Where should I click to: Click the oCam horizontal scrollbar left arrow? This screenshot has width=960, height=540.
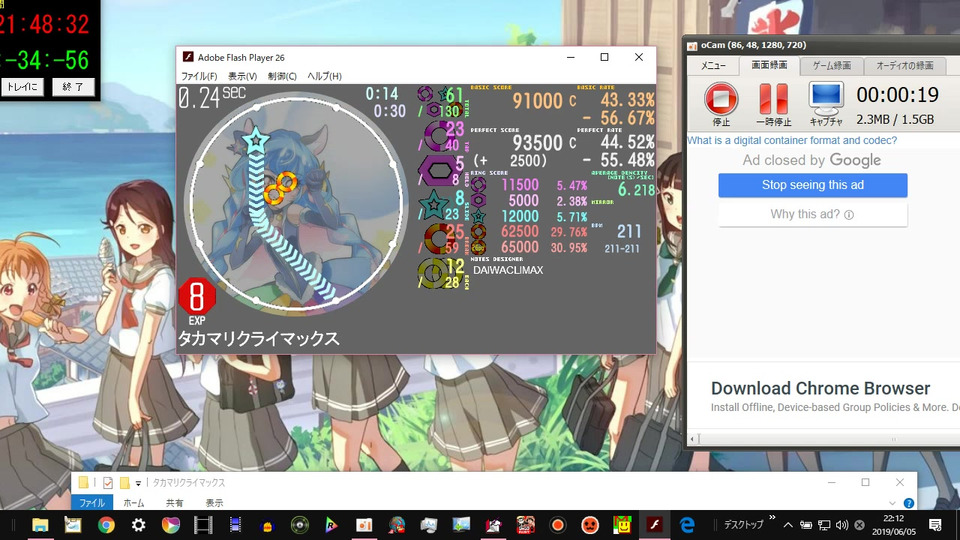692,439
